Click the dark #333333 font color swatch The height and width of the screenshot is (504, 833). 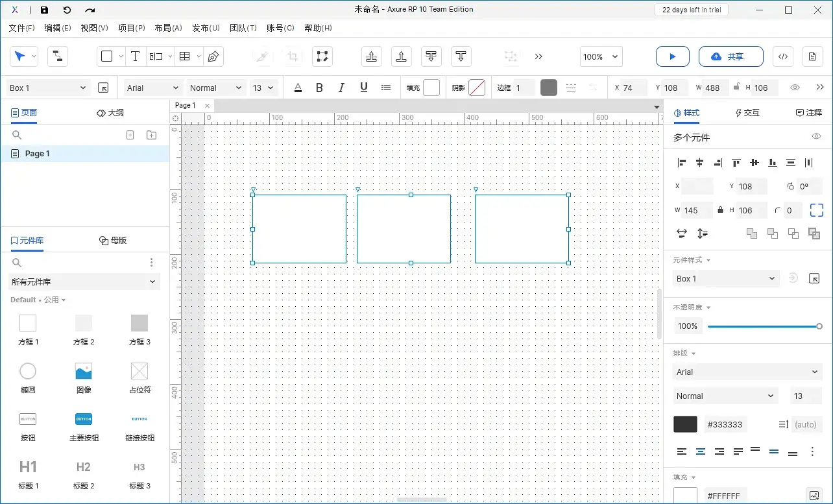point(685,424)
